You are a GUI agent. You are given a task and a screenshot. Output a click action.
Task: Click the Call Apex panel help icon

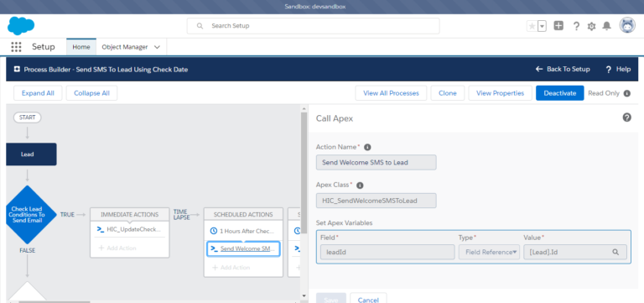pyautogui.click(x=626, y=118)
